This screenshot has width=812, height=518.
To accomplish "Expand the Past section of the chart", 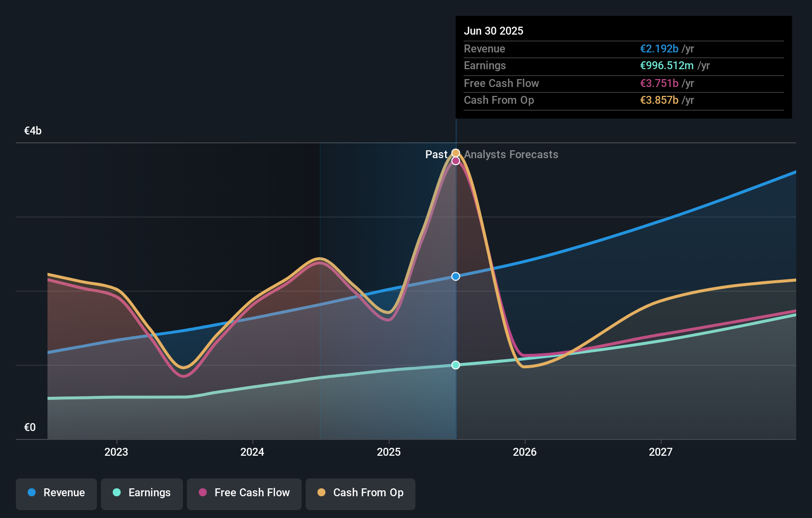I will 437,155.
